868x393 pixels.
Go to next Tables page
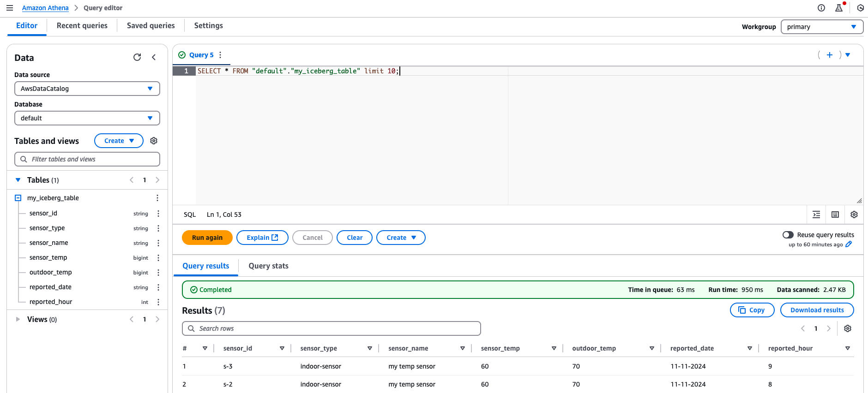157,180
